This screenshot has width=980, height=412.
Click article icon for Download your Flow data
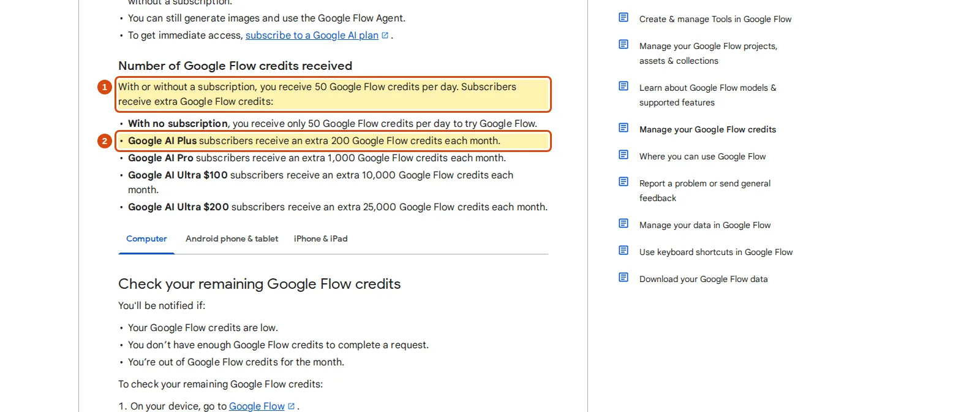[624, 278]
